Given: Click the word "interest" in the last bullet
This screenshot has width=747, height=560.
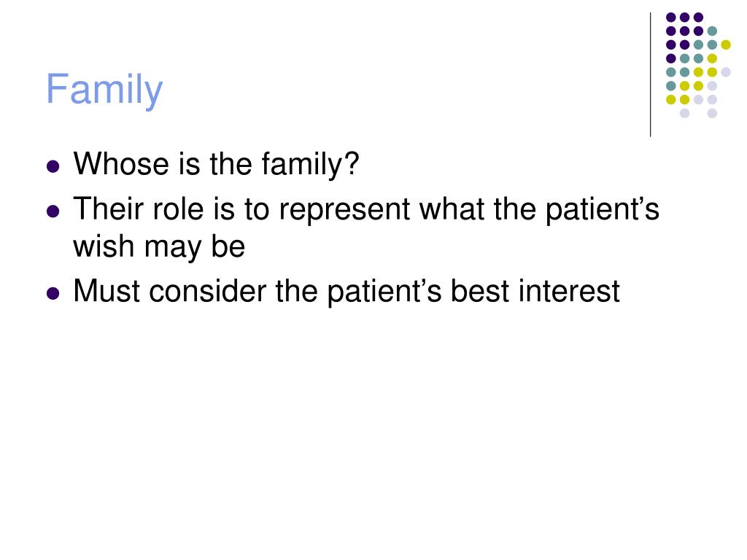Looking at the screenshot, I should 569,291.
